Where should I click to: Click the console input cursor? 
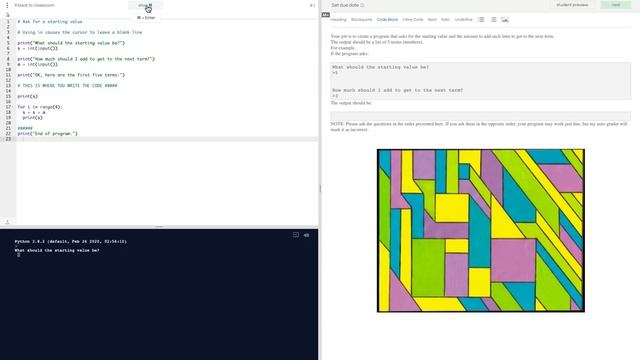coord(18,255)
